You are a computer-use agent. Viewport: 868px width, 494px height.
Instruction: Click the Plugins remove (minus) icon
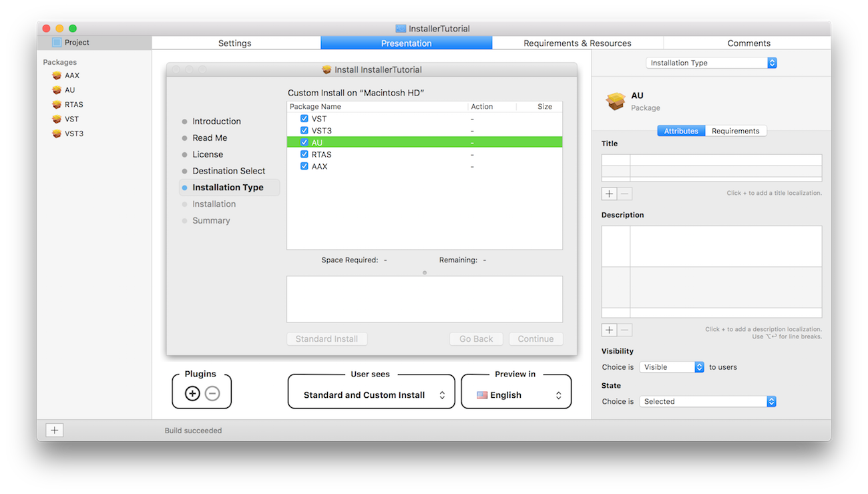212,394
